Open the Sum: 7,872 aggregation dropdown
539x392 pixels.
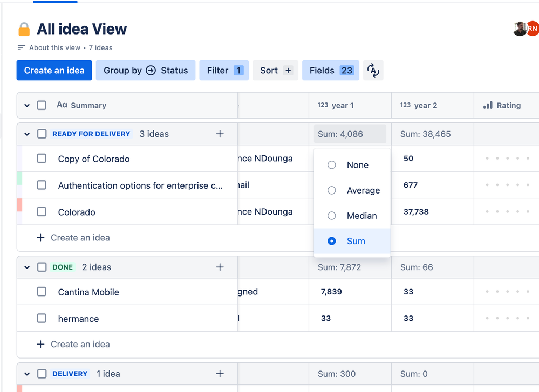tap(339, 267)
